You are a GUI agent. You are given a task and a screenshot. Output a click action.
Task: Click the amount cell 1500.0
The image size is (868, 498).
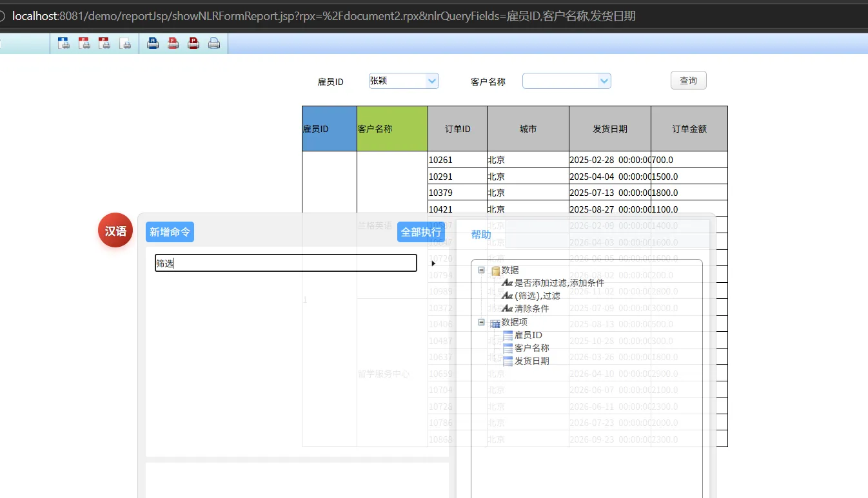(689, 176)
